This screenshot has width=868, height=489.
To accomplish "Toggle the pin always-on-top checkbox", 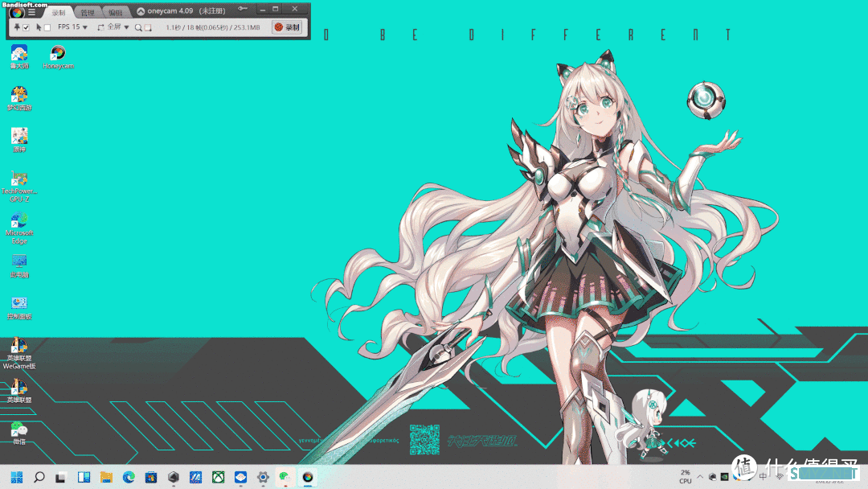I will 26,27.
